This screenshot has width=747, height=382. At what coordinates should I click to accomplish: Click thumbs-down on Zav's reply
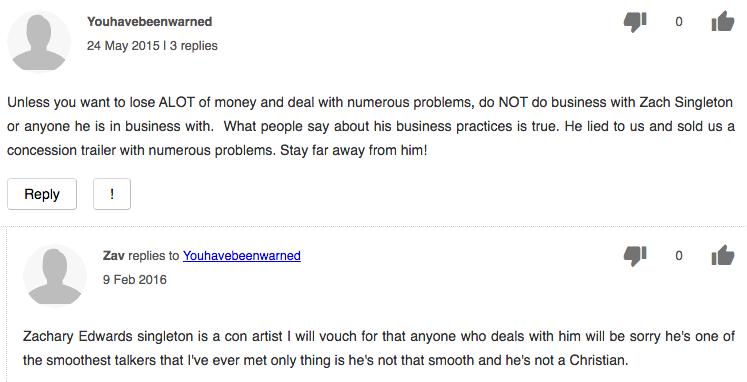point(635,256)
